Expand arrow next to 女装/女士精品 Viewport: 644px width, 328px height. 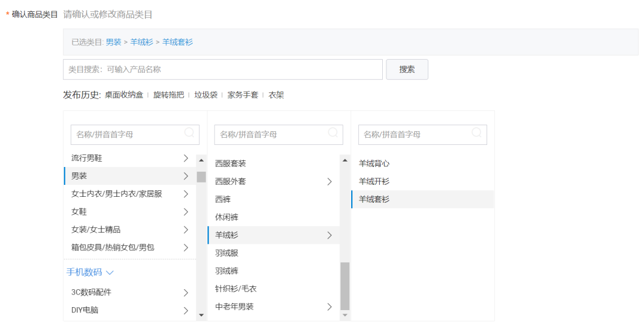click(185, 230)
